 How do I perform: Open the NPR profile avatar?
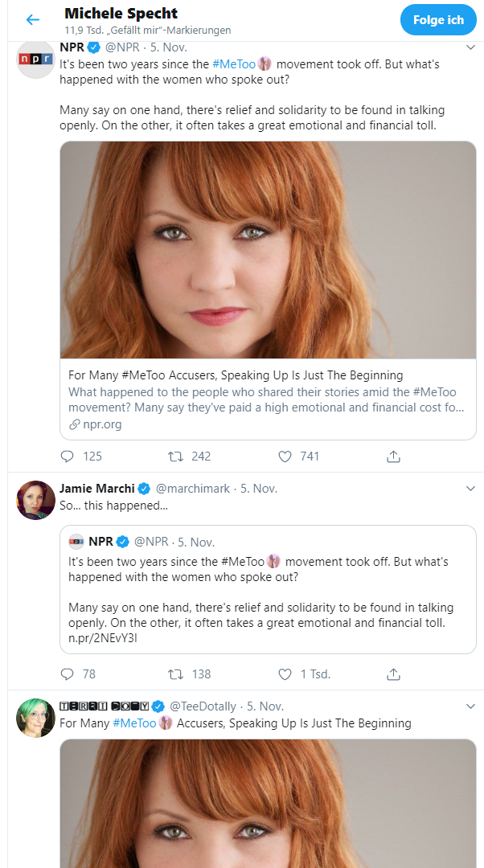coord(36,59)
